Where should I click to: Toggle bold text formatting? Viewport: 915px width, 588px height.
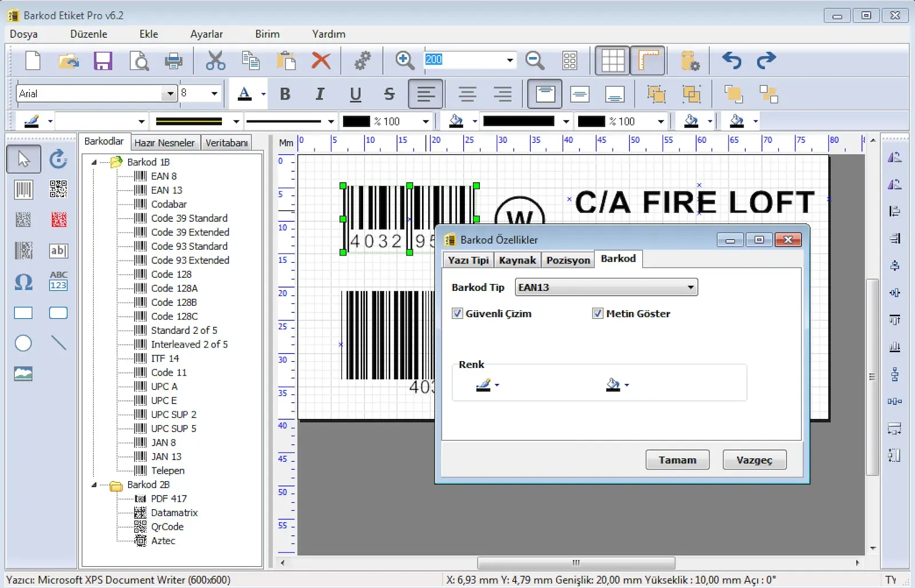tap(285, 94)
